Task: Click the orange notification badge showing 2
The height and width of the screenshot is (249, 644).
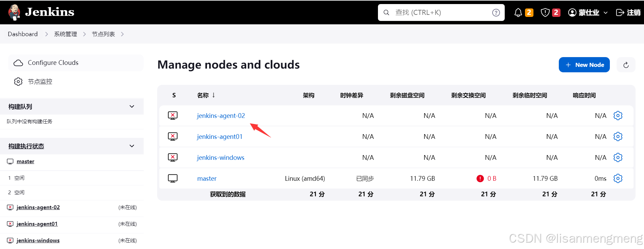Action: click(x=529, y=13)
